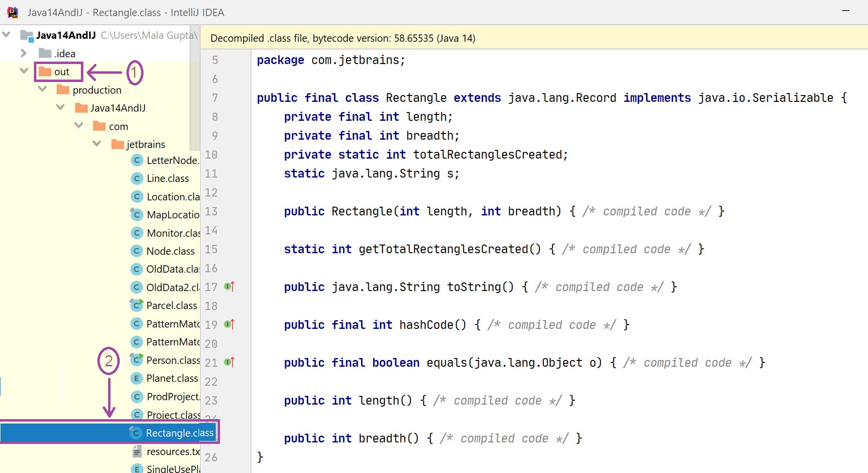The width and height of the screenshot is (868, 473).
Task: Select Node.class in the project tree
Action: point(171,251)
